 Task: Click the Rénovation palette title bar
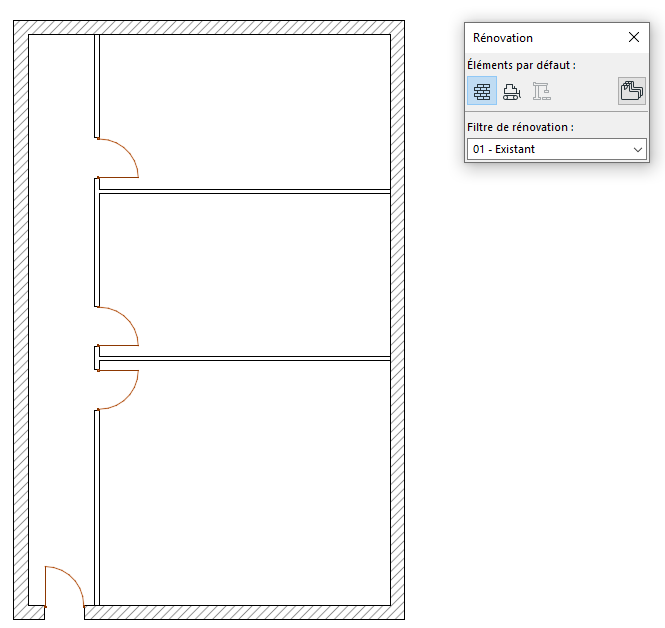(540, 37)
